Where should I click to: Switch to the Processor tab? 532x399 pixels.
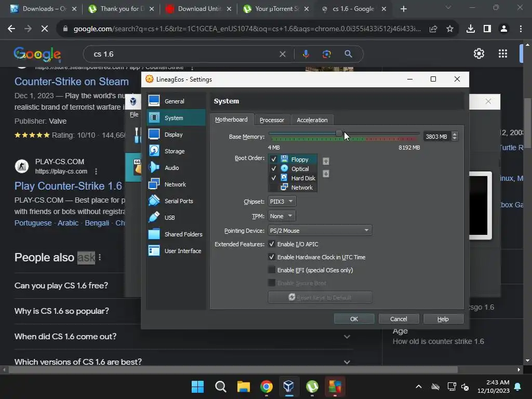pos(272,120)
